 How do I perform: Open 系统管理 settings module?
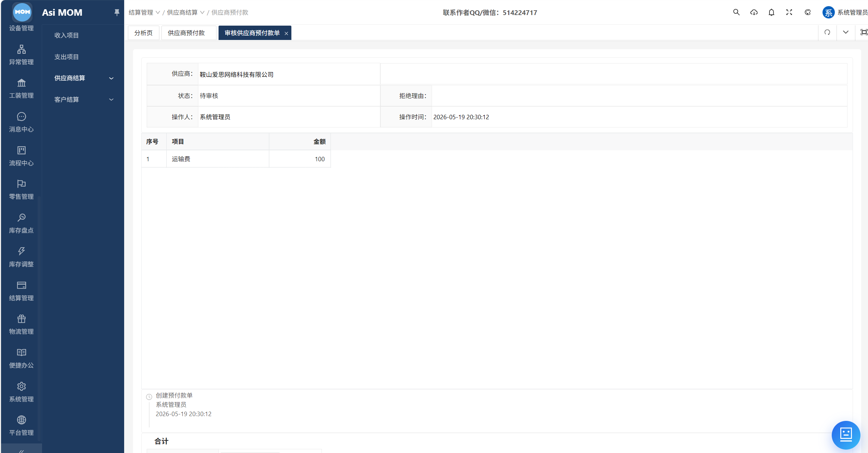(21, 392)
